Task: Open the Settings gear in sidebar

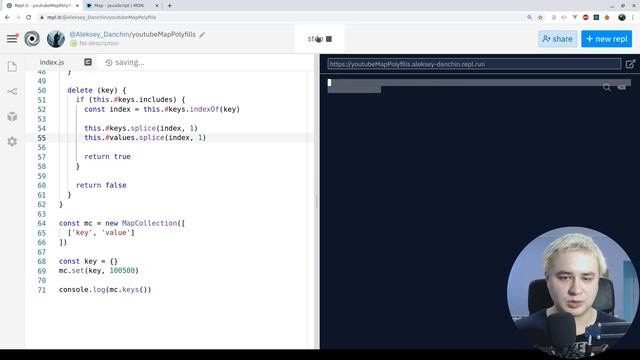Action: pyautogui.click(x=12, y=142)
